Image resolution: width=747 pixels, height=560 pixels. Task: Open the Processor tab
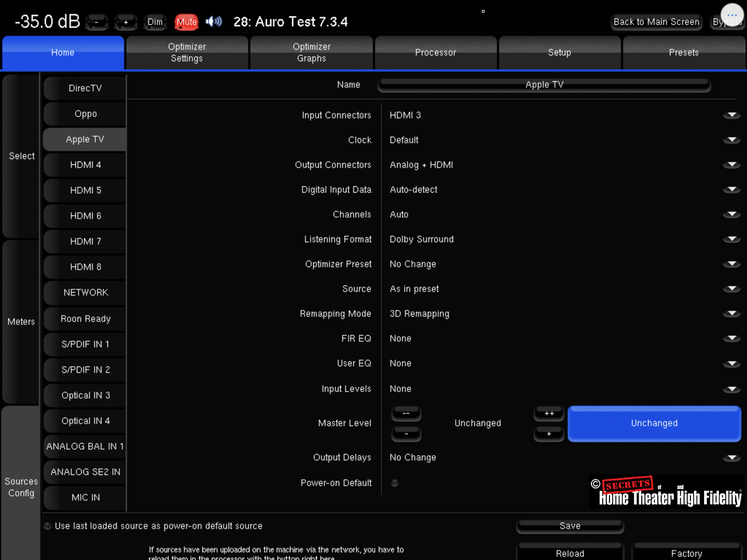(436, 53)
